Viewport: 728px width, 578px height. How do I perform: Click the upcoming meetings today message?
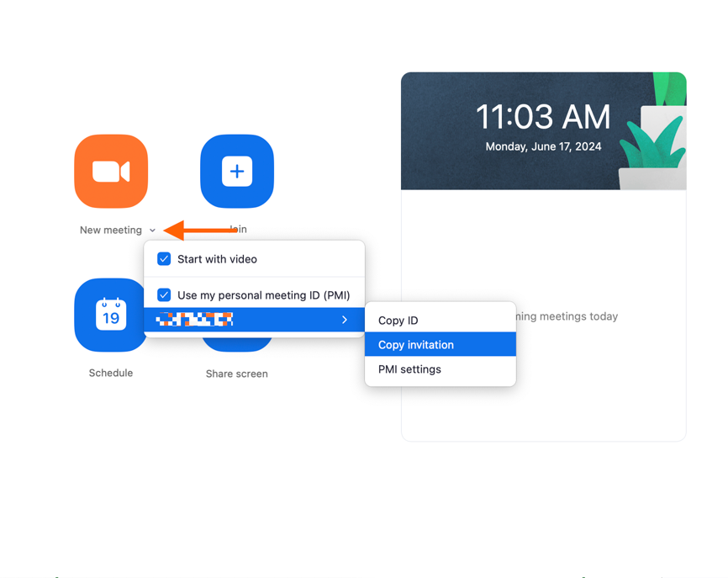click(x=567, y=316)
